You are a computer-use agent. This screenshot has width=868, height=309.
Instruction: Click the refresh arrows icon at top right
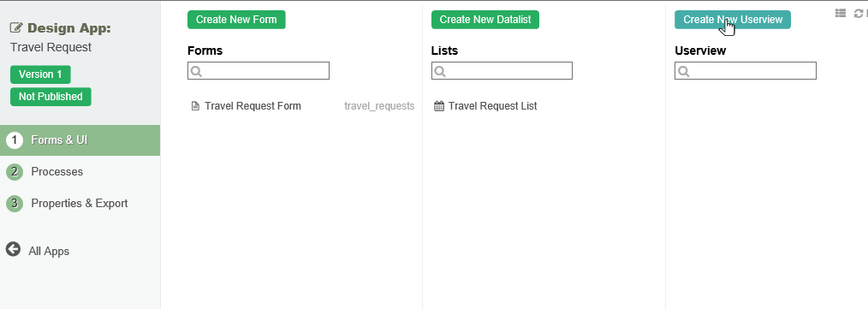(858, 14)
